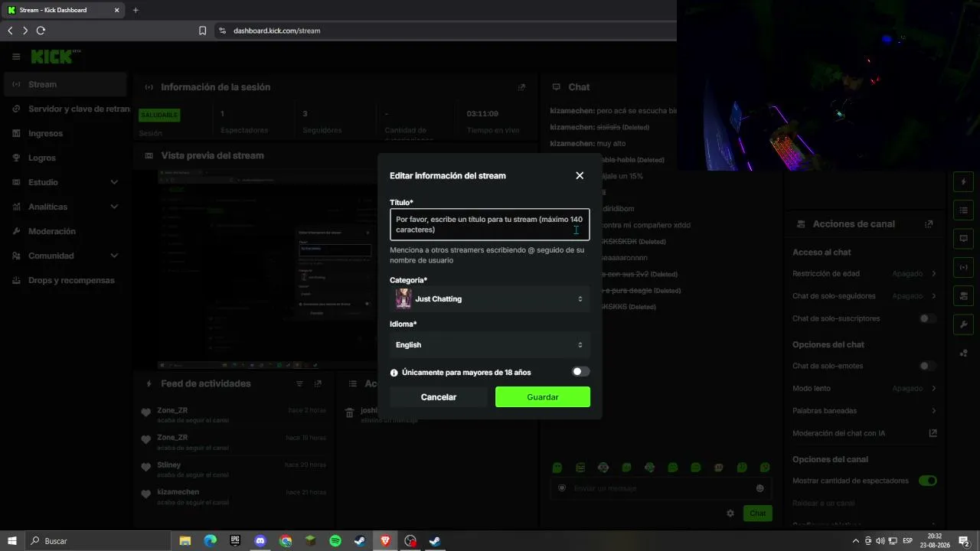Open Epic Games Launcher from the taskbar
This screenshot has width=980, height=551.
235,541
